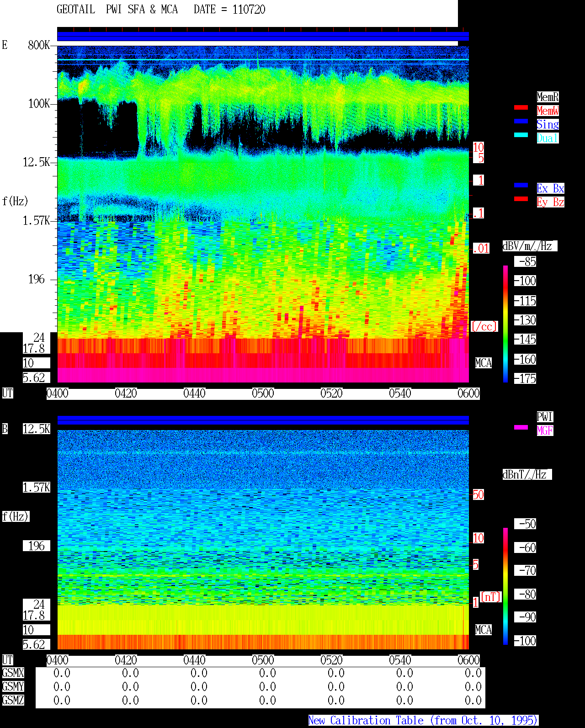Select the MGF legend label
This screenshot has width=585, height=728.
click(545, 430)
